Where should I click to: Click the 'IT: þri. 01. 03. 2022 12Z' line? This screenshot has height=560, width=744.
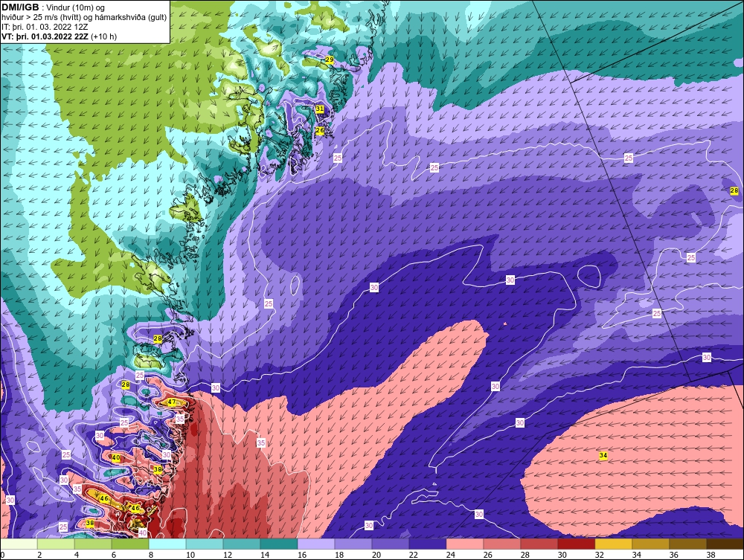tap(45, 27)
